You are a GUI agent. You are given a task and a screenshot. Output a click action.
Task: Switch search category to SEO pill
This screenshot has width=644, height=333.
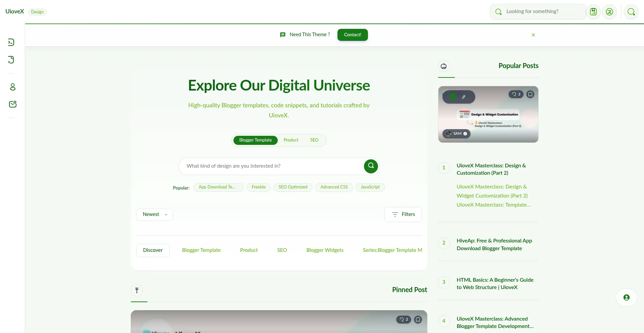314,140
